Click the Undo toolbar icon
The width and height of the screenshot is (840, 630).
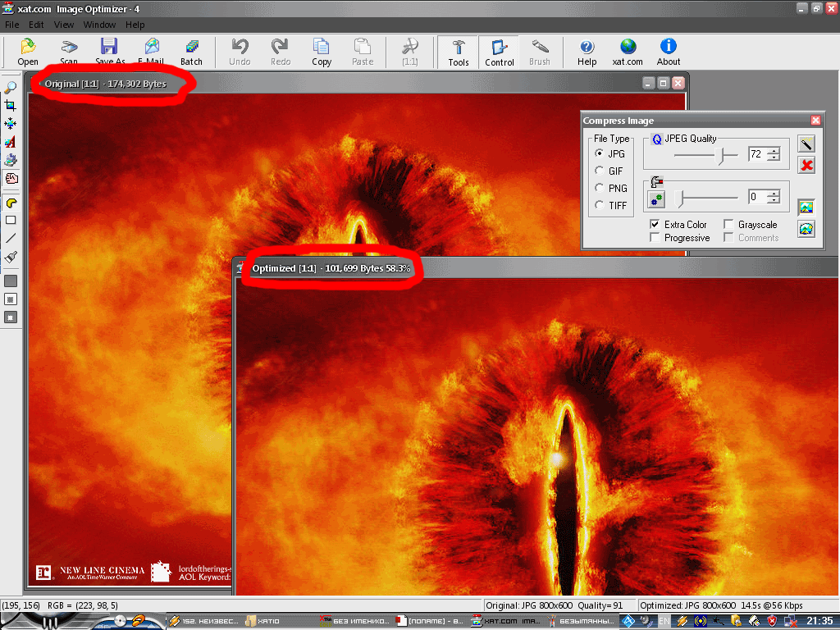(x=240, y=52)
